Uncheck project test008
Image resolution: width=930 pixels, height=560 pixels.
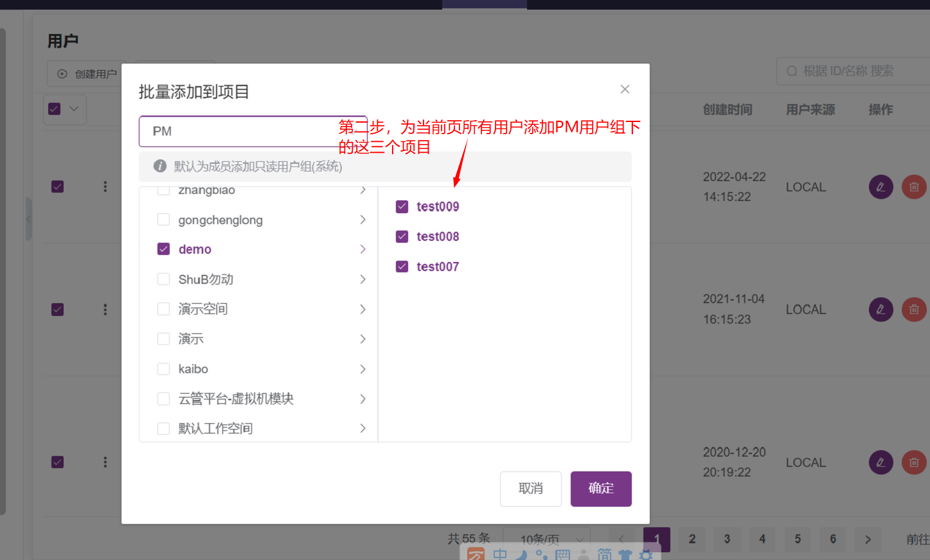click(402, 236)
